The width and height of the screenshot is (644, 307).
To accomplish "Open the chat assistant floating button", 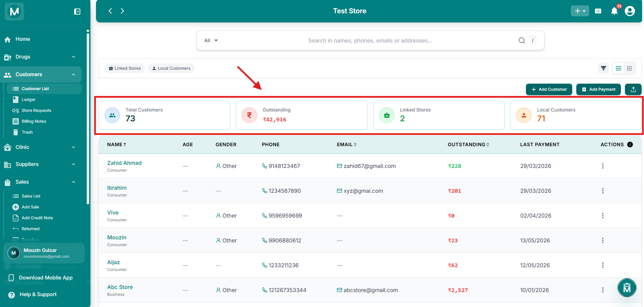I will click(x=627, y=288).
